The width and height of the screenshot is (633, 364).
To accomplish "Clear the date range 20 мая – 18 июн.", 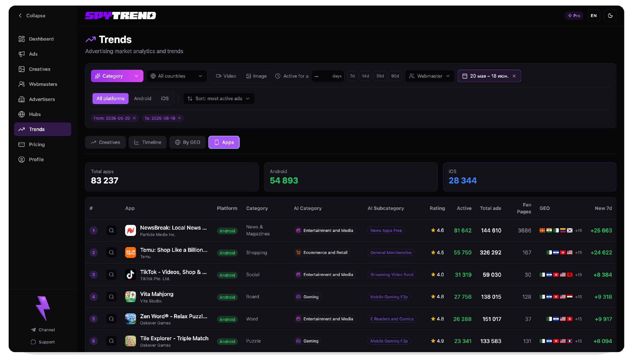I will (x=514, y=76).
